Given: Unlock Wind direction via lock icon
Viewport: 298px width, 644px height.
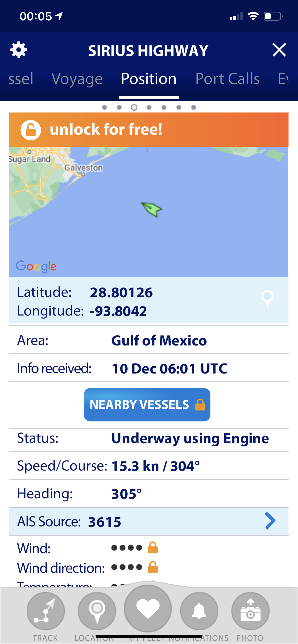Looking at the screenshot, I should 153,567.
